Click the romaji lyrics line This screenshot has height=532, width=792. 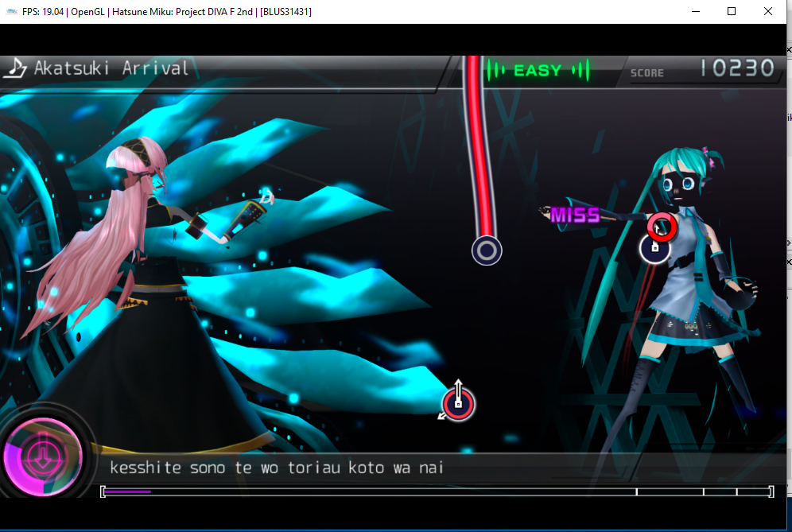276,468
